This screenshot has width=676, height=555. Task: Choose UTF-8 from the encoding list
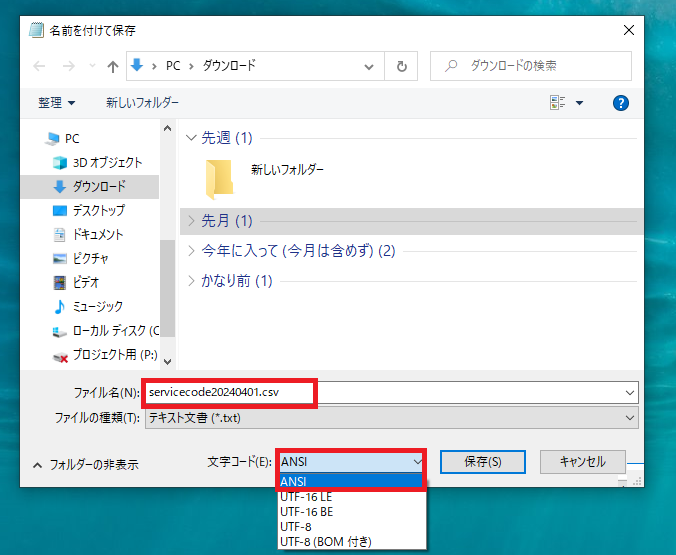[296, 527]
